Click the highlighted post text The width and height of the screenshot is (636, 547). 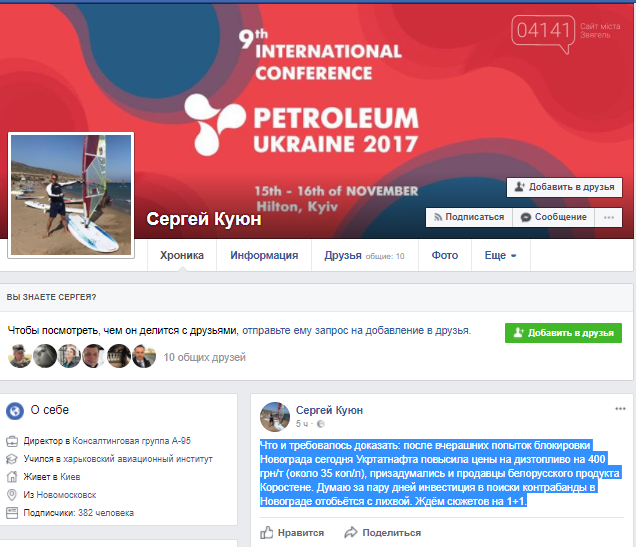click(440, 473)
